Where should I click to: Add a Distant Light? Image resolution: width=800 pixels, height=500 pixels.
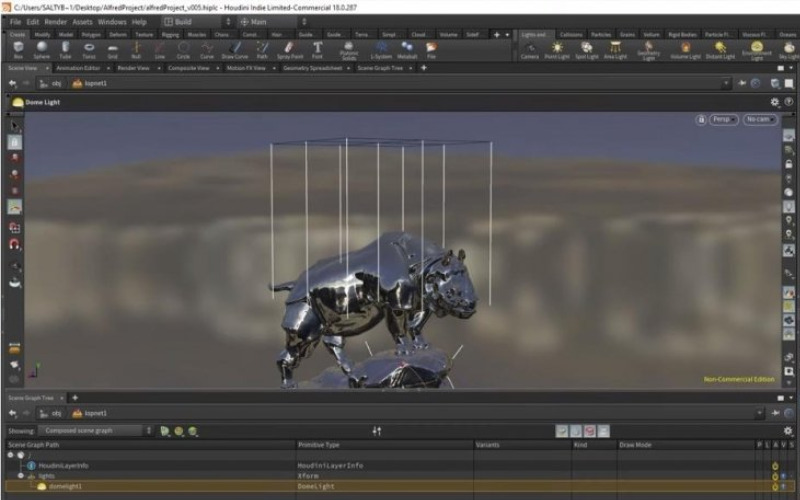coord(720,50)
